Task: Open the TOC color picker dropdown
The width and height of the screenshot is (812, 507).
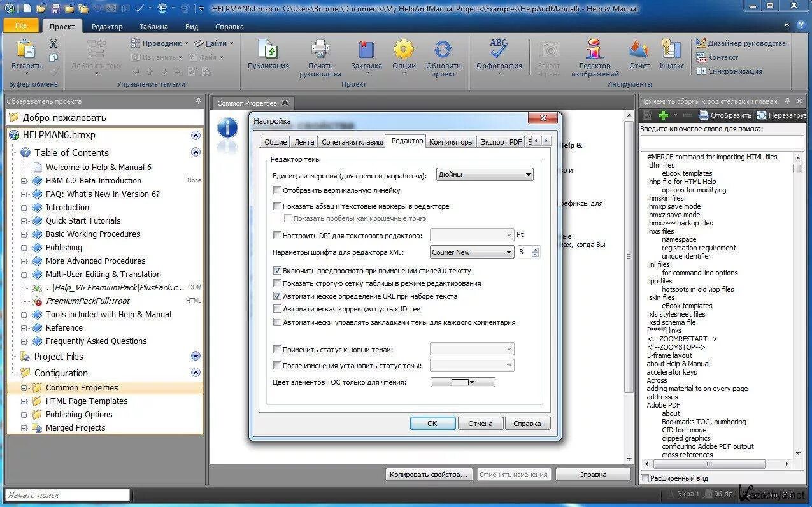Action: click(463, 382)
